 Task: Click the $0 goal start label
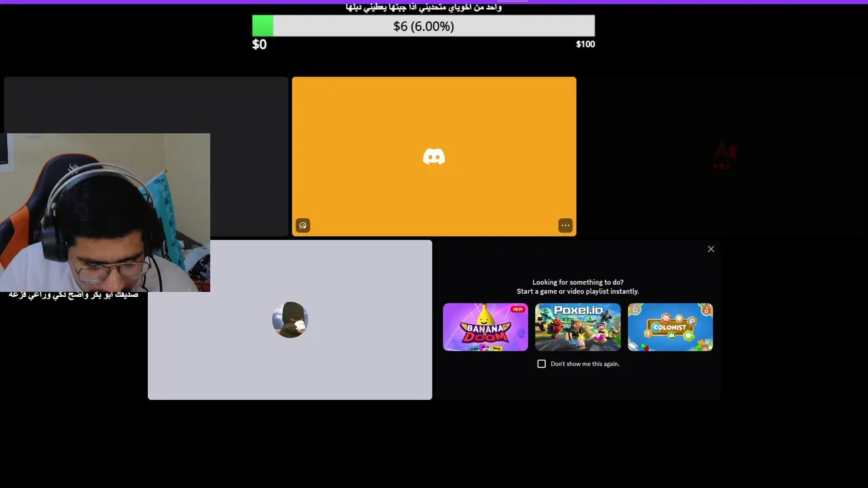(x=260, y=45)
